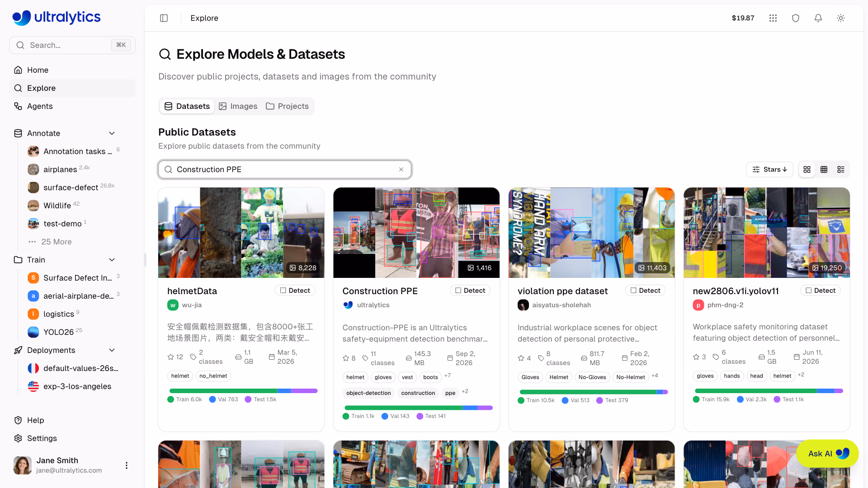Open Help page
868x488 pixels.
point(72,420)
